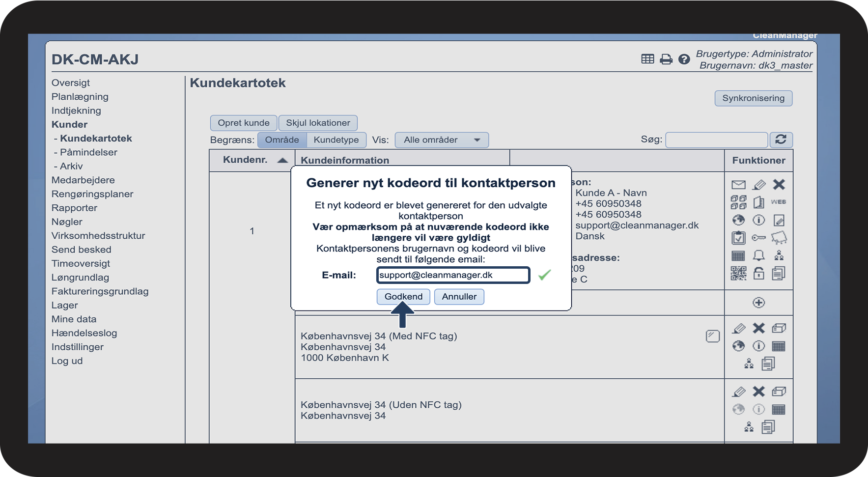Screen dimensions: 868x477
Task: Click the key icon in Funktioner column
Action: click(758, 238)
